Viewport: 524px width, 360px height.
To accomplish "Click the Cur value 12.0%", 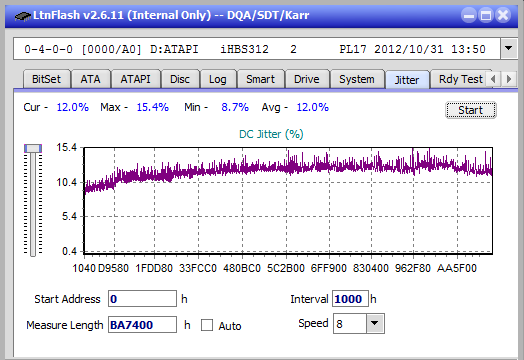I will pos(73,107).
